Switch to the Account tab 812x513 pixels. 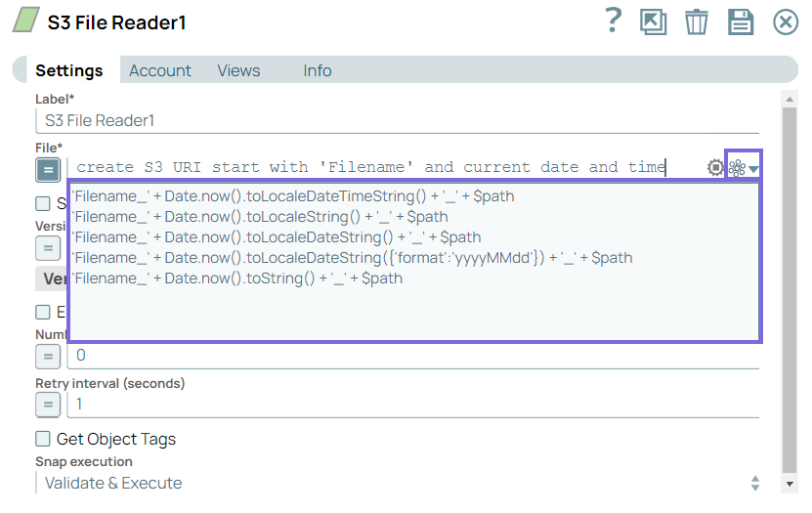tap(160, 70)
